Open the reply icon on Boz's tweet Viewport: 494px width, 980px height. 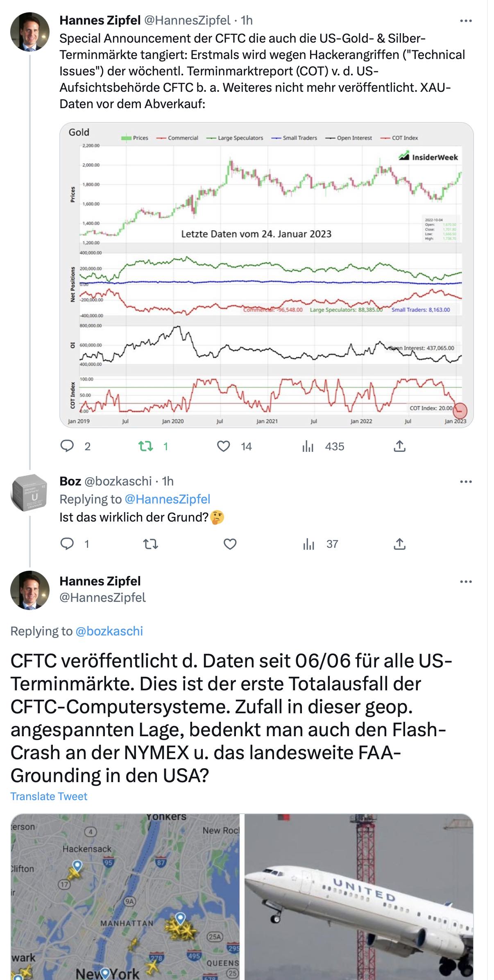[67, 544]
